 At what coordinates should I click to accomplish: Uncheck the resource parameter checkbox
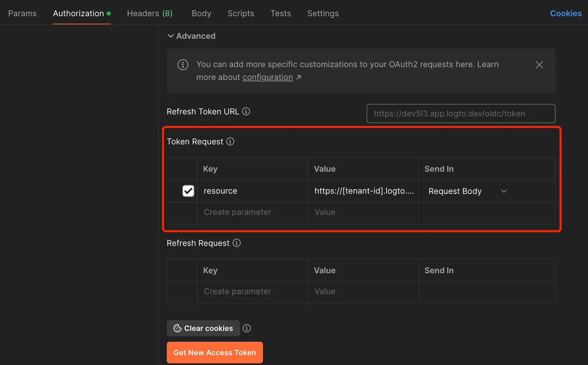point(188,191)
